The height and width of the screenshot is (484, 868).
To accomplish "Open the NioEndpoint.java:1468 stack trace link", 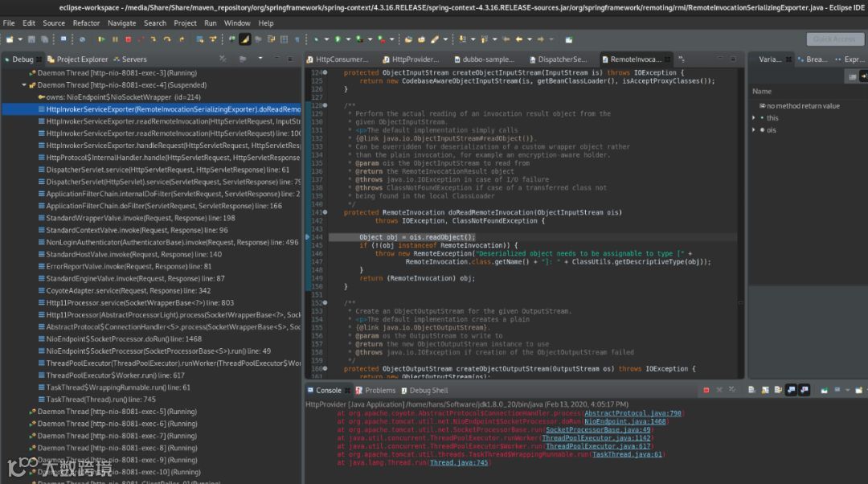I will [x=625, y=421].
